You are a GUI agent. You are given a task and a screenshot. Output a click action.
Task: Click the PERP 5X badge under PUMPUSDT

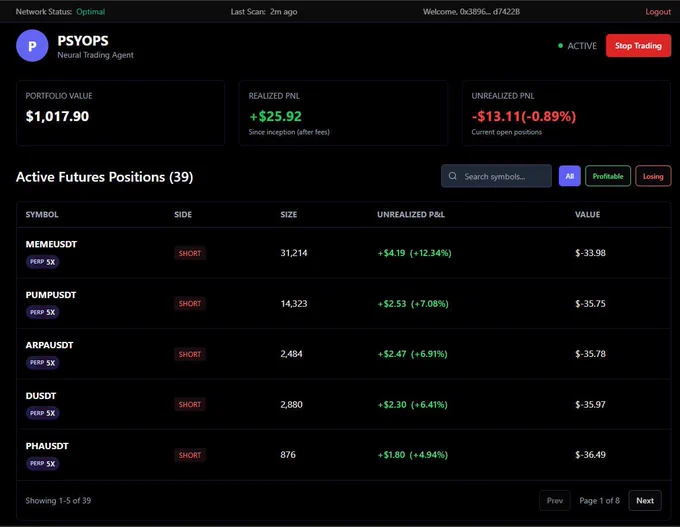[x=42, y=312]
